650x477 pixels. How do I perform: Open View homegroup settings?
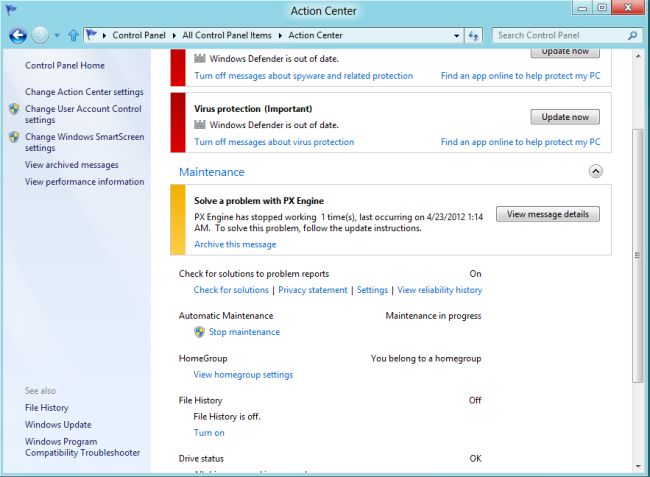tap(243, 375)
